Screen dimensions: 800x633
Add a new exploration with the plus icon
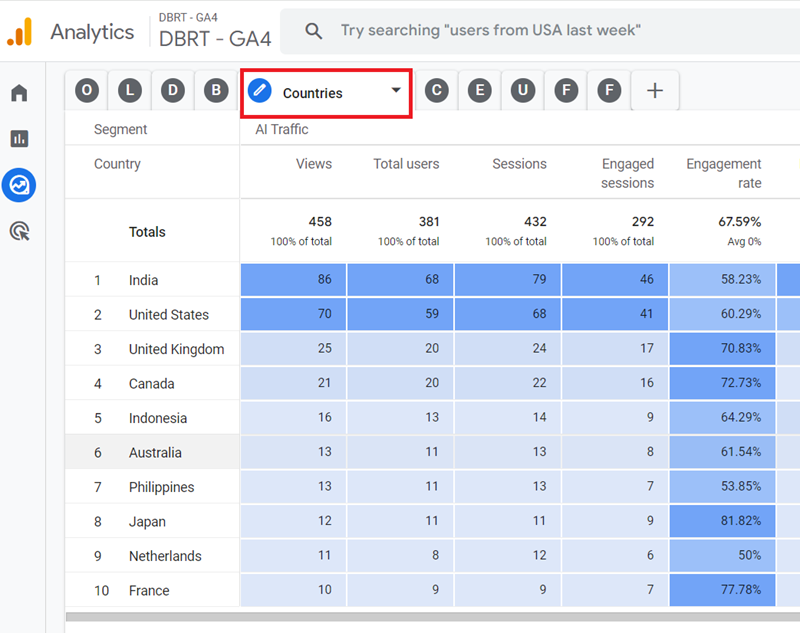[655, 90]
